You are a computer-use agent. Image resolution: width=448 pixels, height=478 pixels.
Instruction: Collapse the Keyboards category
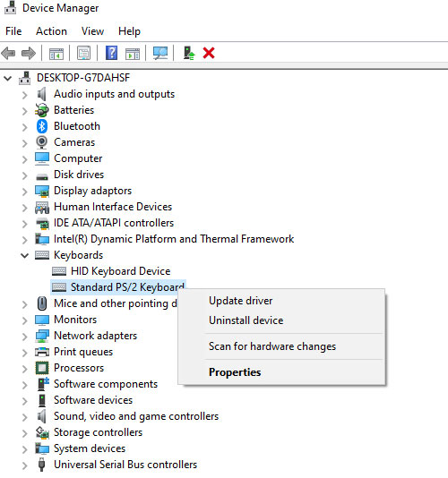25,255
